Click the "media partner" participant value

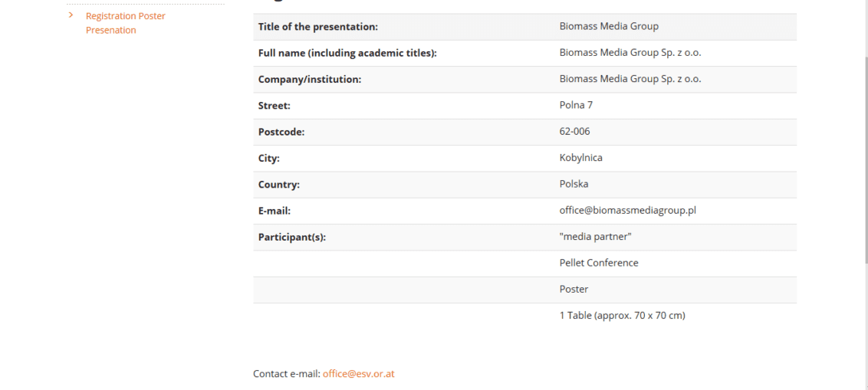point(596,236)
